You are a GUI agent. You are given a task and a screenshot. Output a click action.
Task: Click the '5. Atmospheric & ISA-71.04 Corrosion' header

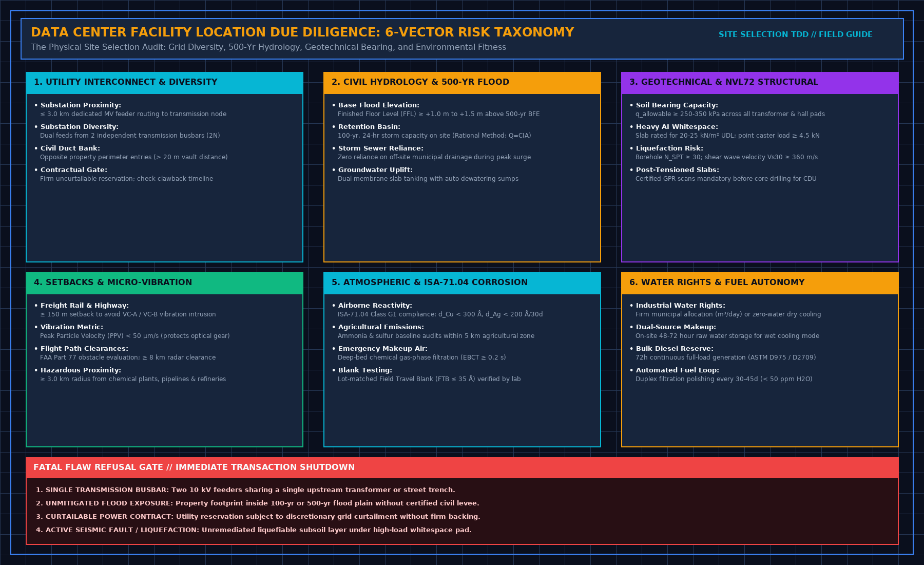click(462, 283)
